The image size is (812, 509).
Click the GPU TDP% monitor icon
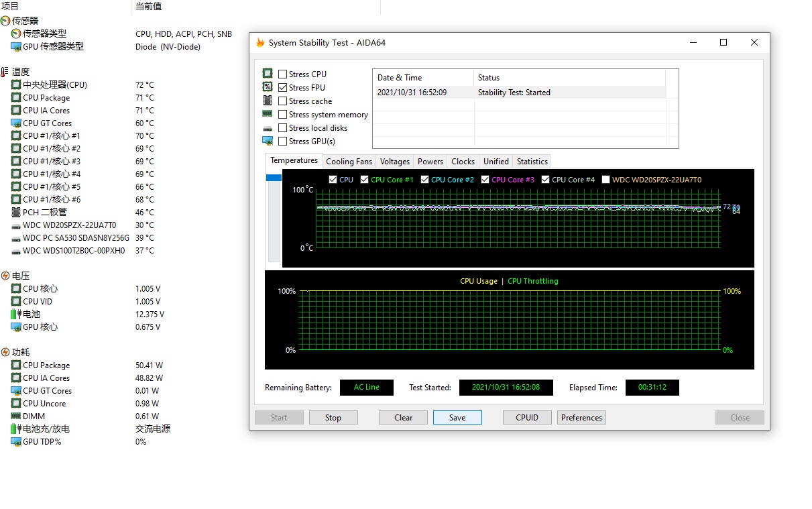pyautogui.click(x=16, y=441)
